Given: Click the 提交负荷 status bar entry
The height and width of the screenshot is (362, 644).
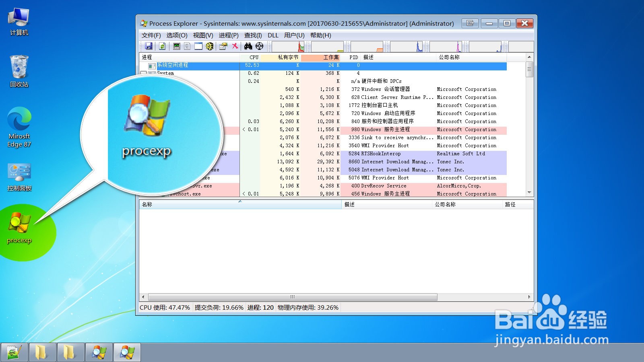Looking at the screenshot, I should point(219,308).
